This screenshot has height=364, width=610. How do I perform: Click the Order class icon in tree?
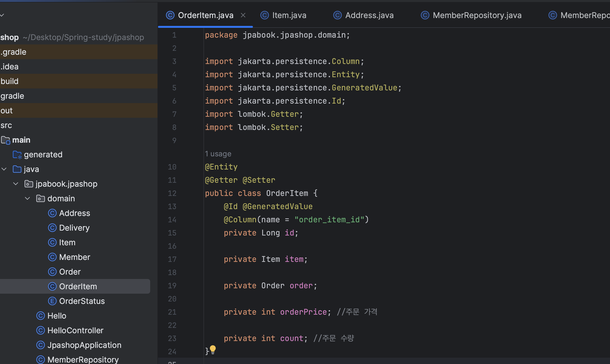point(52,272)
